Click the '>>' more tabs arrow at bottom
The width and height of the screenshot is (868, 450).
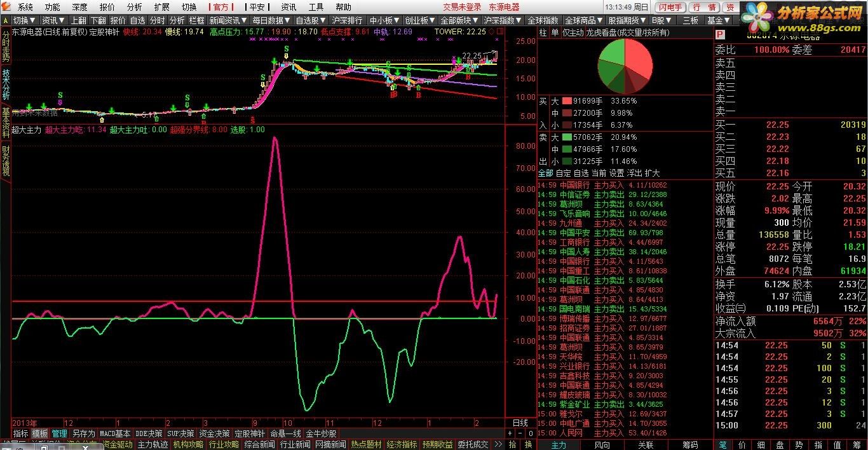(x=498, y=444)
